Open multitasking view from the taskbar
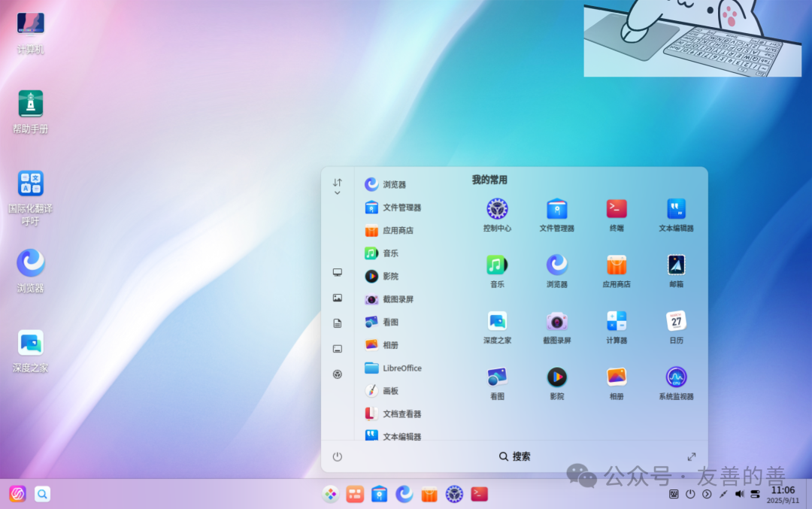 355,494
